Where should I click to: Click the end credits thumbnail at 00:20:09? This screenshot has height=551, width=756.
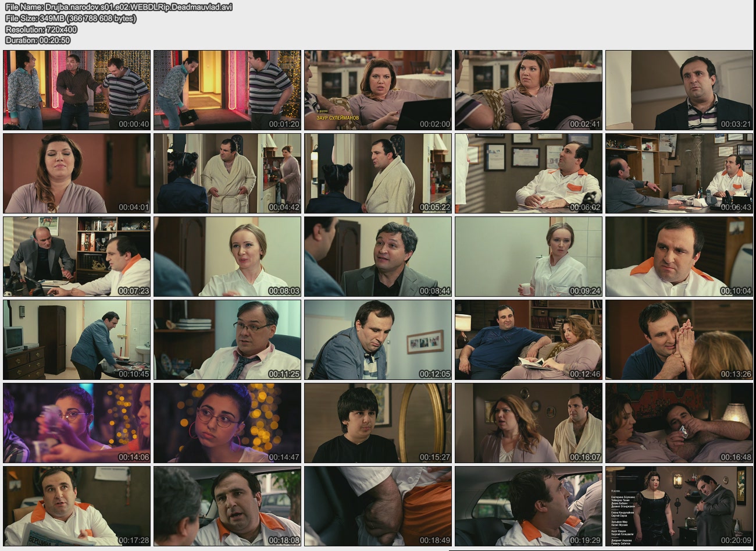679,506
